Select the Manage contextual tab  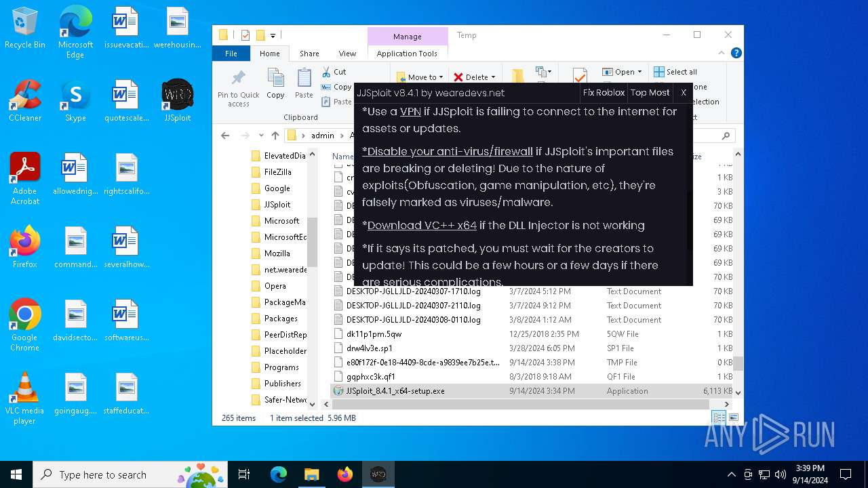[407, 37]
